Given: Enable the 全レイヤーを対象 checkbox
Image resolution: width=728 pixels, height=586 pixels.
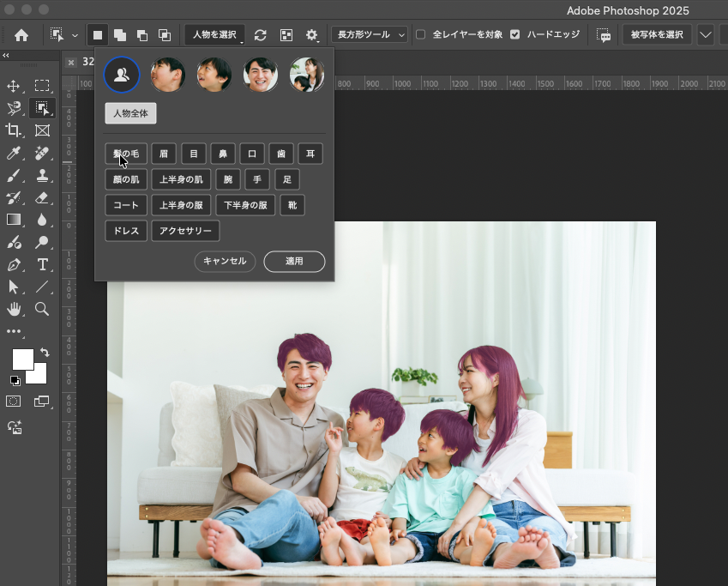Looking at the screenshot, I should (421, 35).
